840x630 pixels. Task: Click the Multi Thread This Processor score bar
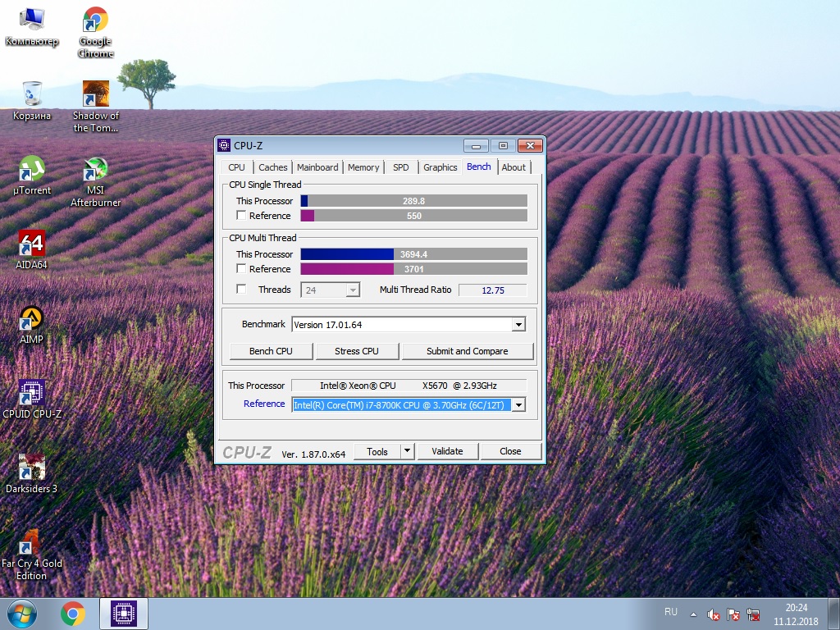(413, 254)
